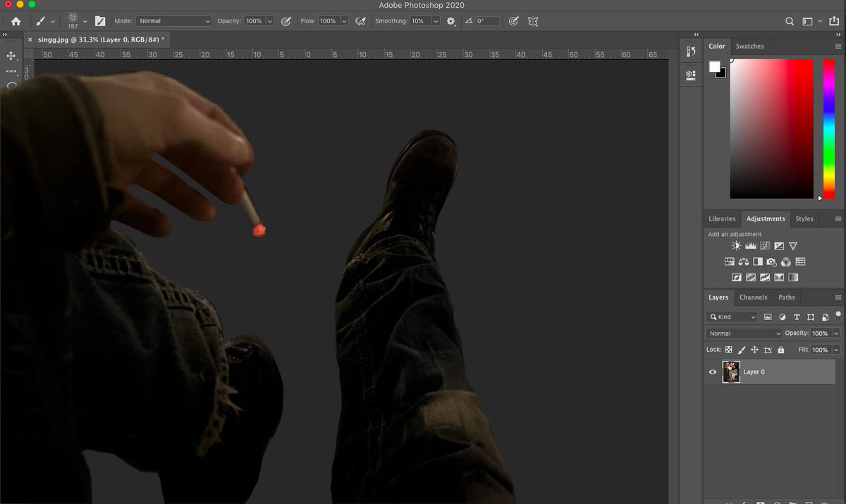Image resolution: width=846 pixels, height=504 pixels.
Task: Add an Invert adjustment
Action: coord(736,278)
